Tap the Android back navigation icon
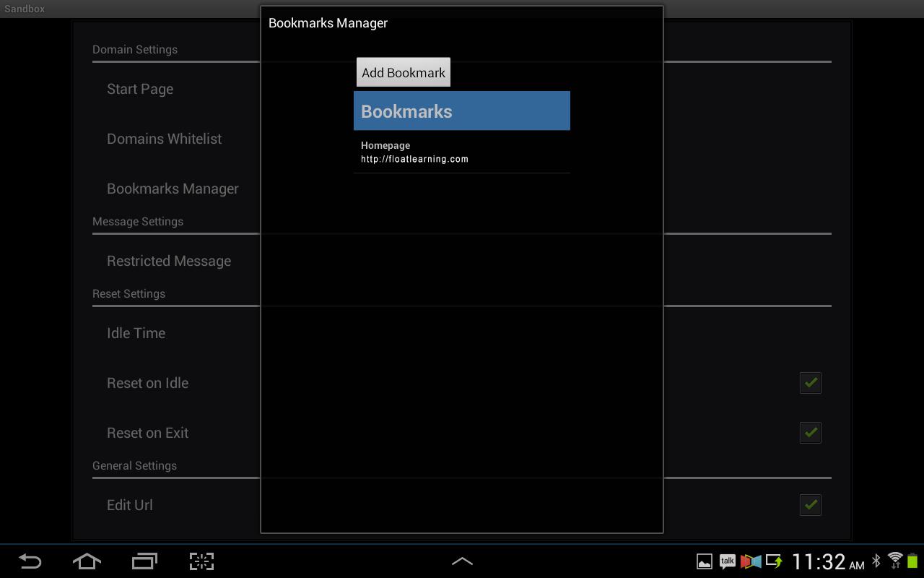Viewport: 924px width, 578px height. (30, 561)
